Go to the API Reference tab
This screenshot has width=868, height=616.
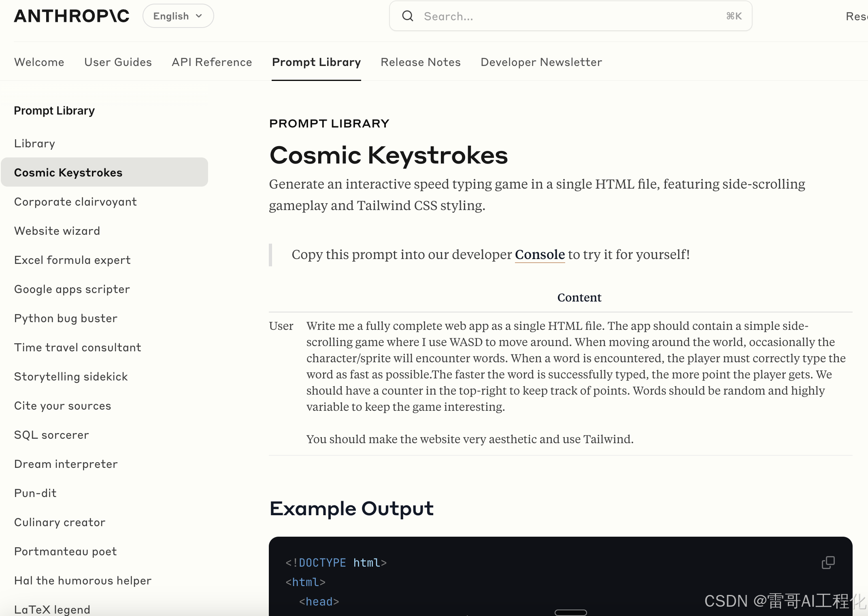(x=212, y=62)
